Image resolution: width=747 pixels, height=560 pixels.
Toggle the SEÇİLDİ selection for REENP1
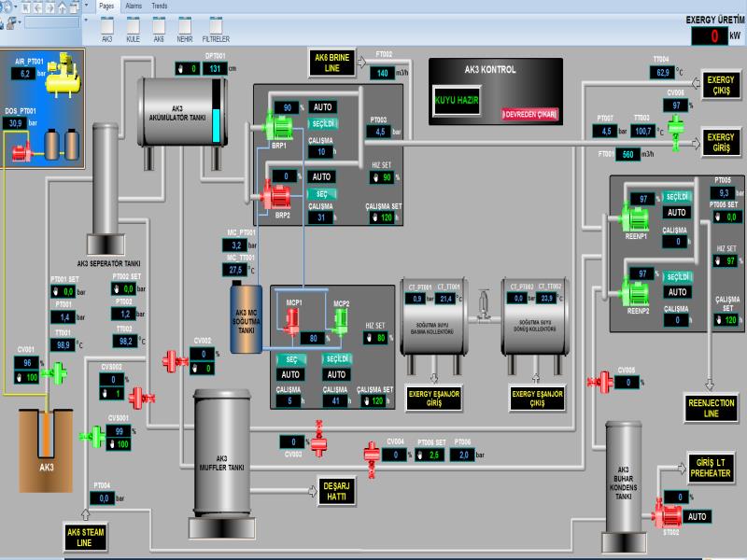(677, 197)
